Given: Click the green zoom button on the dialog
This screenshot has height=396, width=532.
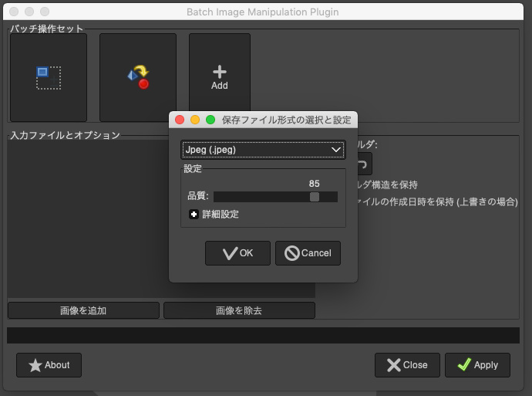Looking at the screenshot, I should point(210,120).
